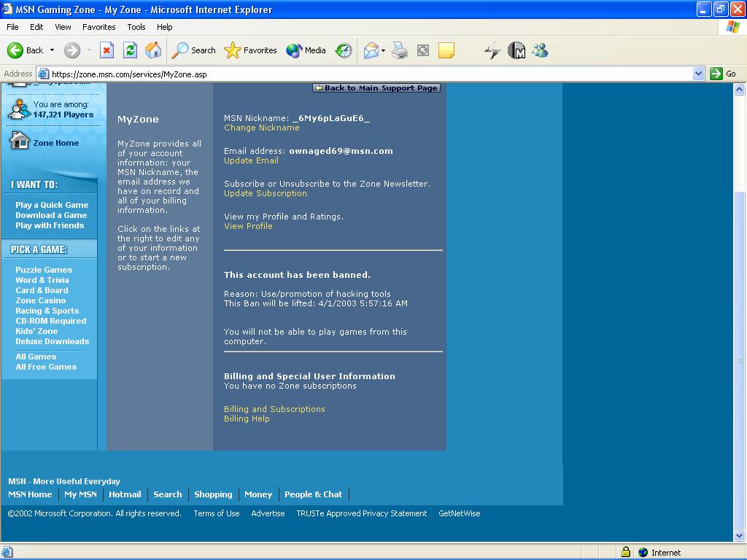Screen dimensions: 747x560
Task: Browse the Word & Trivia category
Action: (x=42, y=280)
